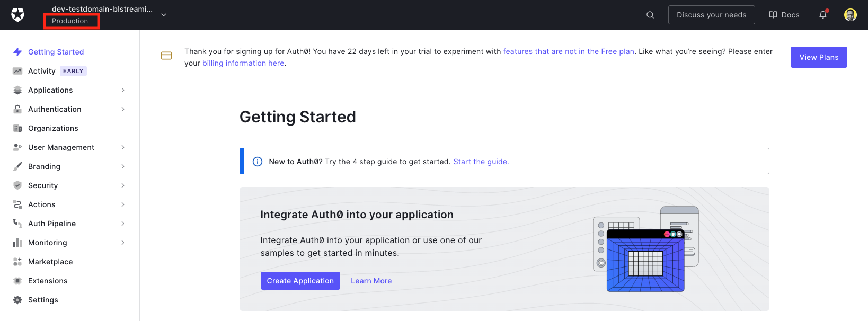
Task: Click the info circle icon in guide banner
Action: pos(258,162)
